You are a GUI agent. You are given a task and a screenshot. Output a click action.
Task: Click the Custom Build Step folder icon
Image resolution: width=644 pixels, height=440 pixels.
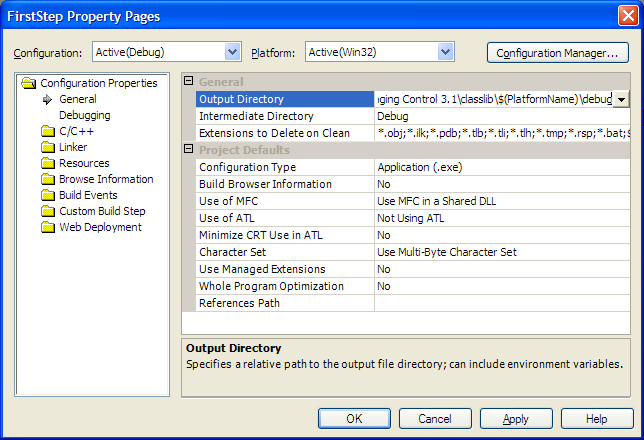[x=48, y=211]
